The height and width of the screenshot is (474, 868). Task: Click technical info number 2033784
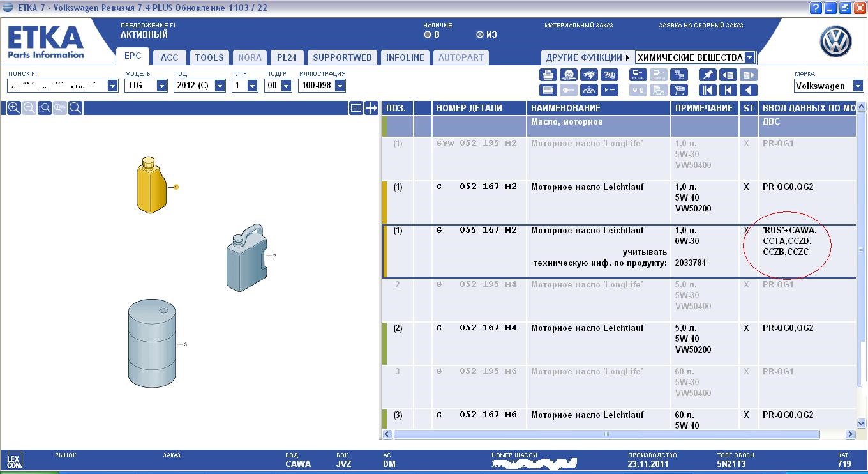click(x=691, y=263)
